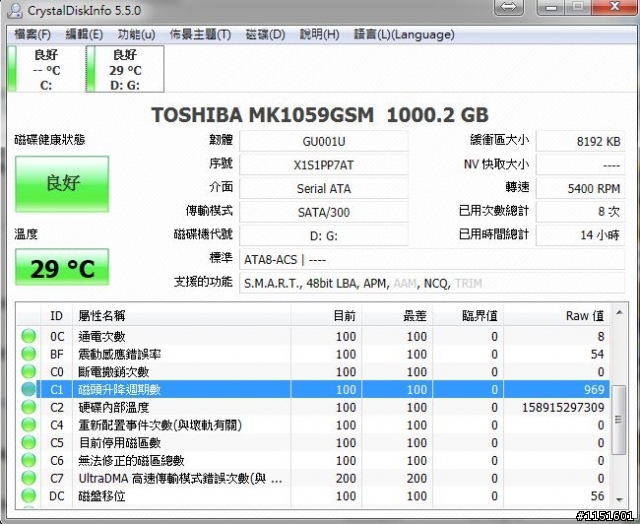Click the 磁碟機代號 field showing D: G:

324,235
